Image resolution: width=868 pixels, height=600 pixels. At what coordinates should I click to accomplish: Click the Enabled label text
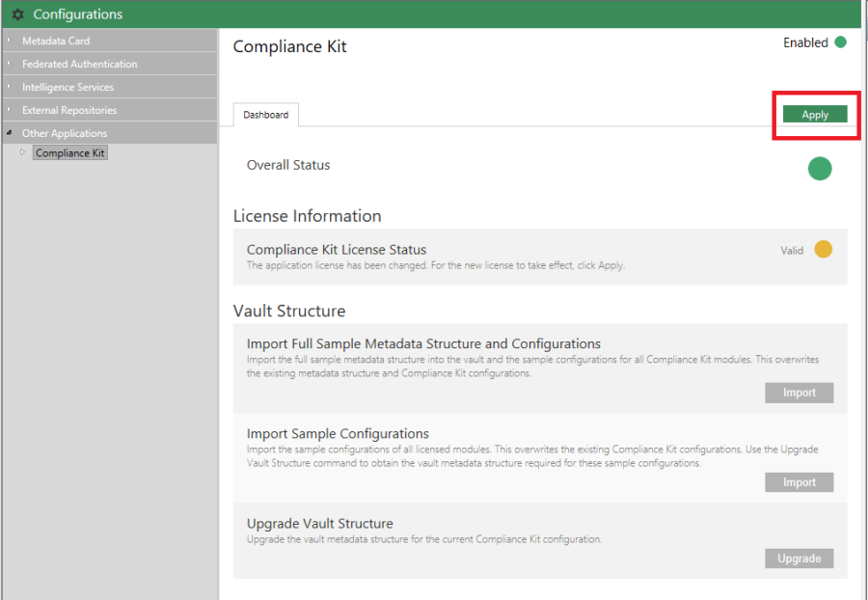[x=805, y=42]
